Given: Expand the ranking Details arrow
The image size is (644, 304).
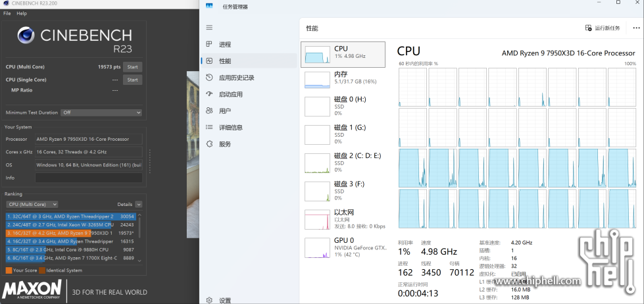Looking at the screenshot, I should click(138, 204).
